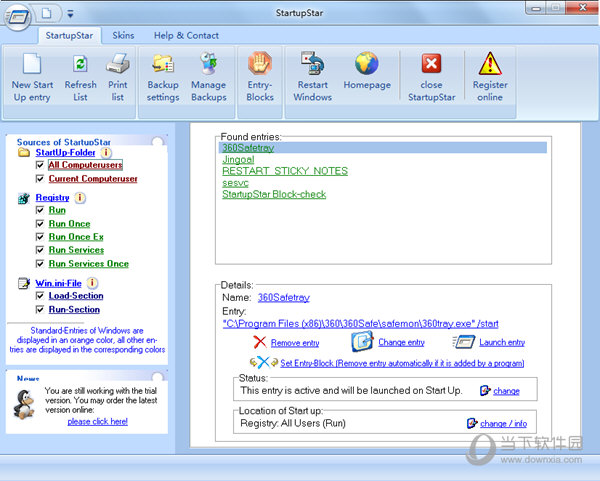The height and width of the screenshot is (481, 600).
Task: Open Entry-Blocks stop hand icon
Action: coord(260,64)
